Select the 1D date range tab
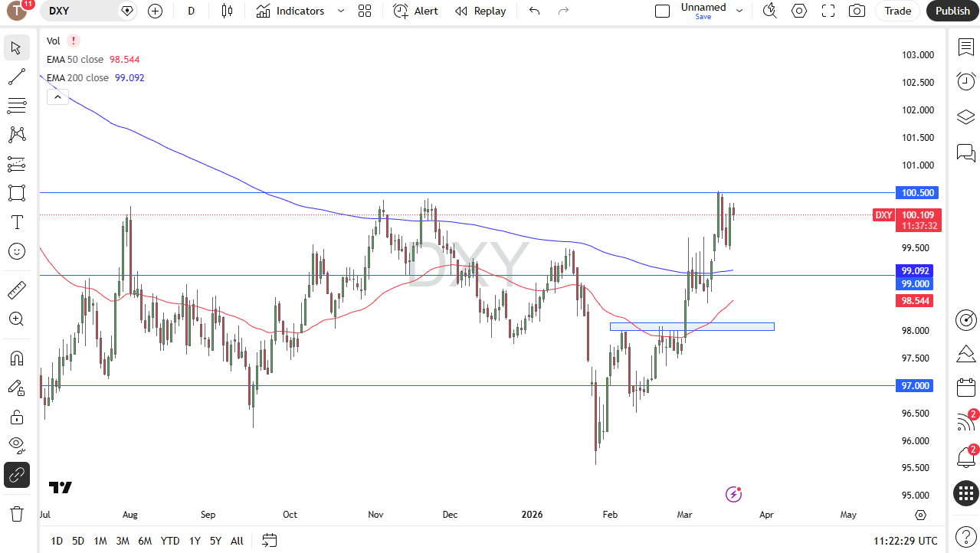980x553 pixels. pyautogui.click(x=57, y=541)
